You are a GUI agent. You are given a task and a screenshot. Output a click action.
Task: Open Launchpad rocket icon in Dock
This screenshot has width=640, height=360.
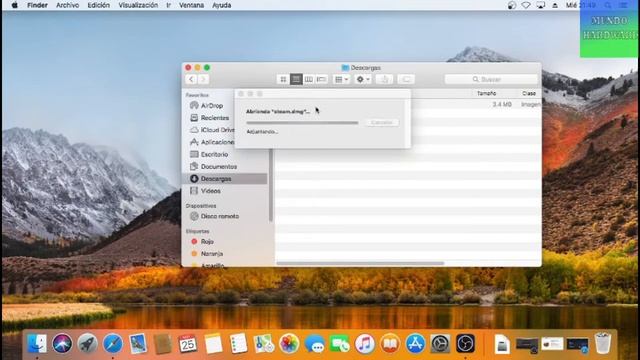(x=87, y=344)
